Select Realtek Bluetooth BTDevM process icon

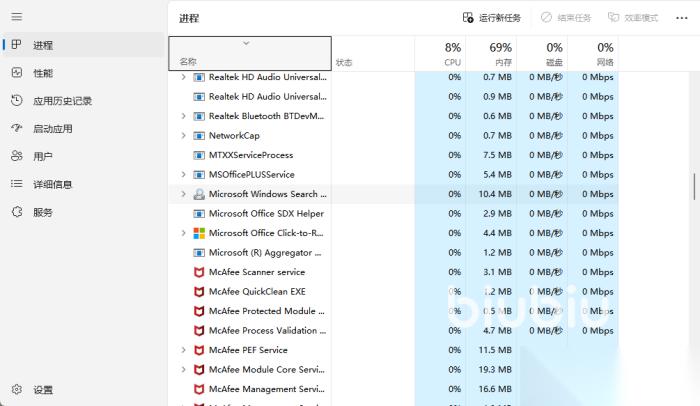tap(199, 116)
